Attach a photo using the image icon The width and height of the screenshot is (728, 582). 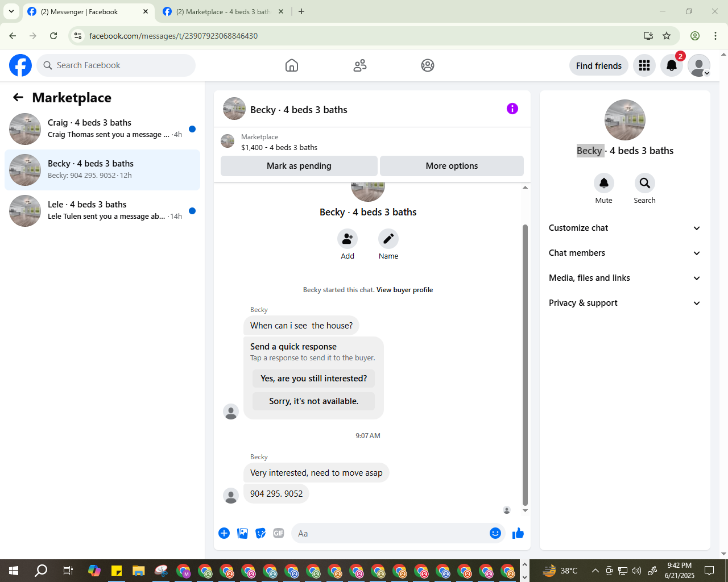(242, 533)
